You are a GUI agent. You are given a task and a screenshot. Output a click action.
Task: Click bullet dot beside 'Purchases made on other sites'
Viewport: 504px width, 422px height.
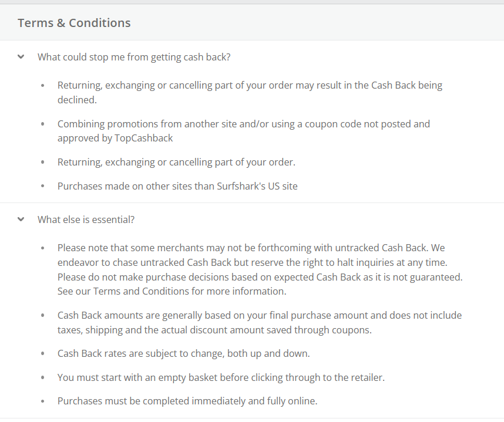tap(43, 187)
